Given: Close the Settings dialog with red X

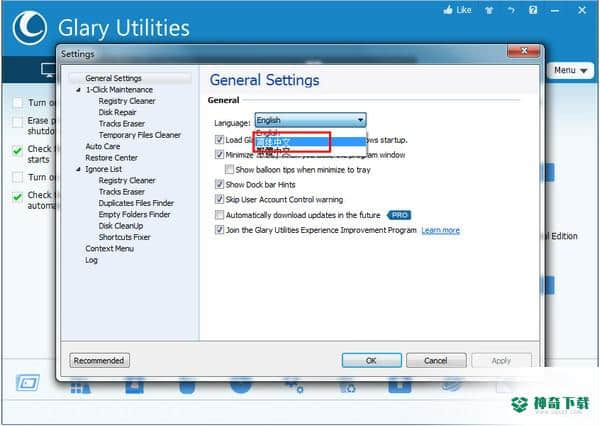Looking at the screenshot, I should click(524, 51).
